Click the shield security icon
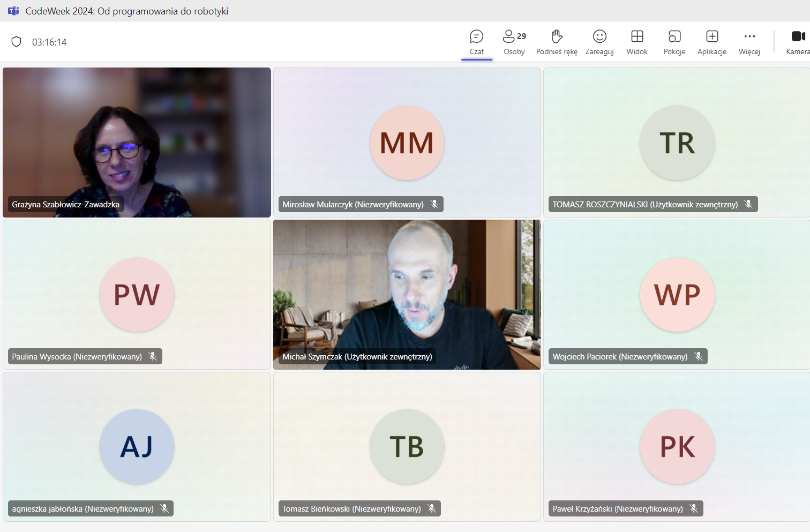The height and width of the screenshot is (532, 810). tap(17, 42)
